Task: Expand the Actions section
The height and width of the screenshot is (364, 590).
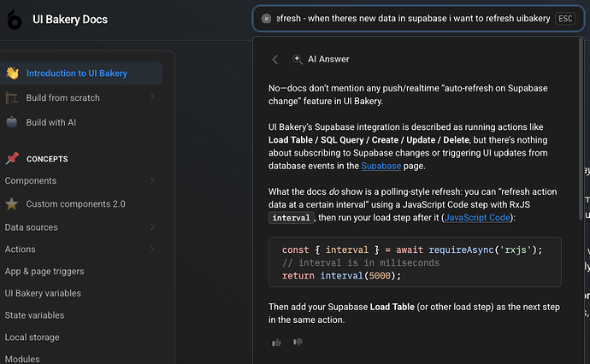Action: (152, 250)
